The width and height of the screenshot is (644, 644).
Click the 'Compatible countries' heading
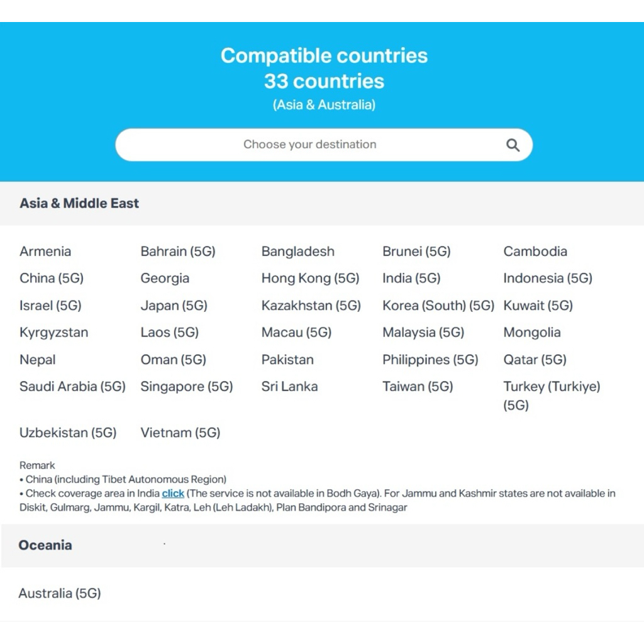tap(324, 55)
